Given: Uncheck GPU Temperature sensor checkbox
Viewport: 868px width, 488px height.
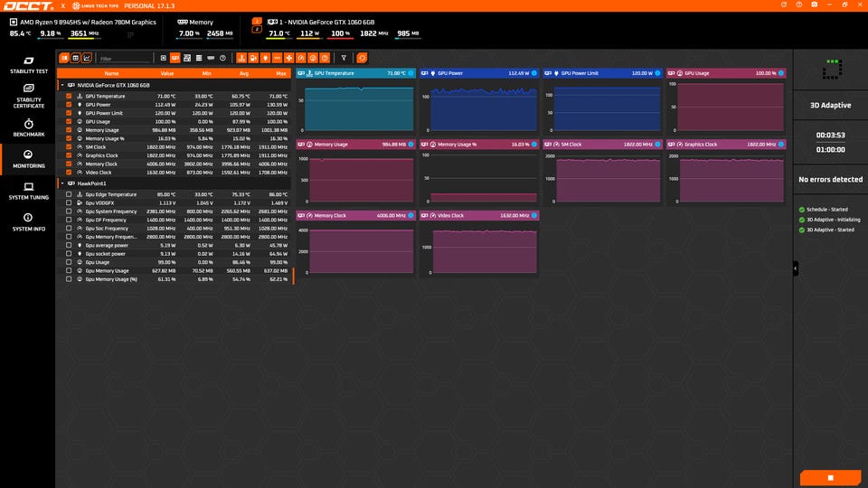Looking at the screenshot, I should pos(69,96).
